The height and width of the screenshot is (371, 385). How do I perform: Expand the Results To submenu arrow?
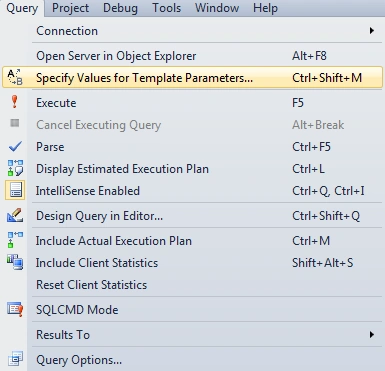(372, 334)
